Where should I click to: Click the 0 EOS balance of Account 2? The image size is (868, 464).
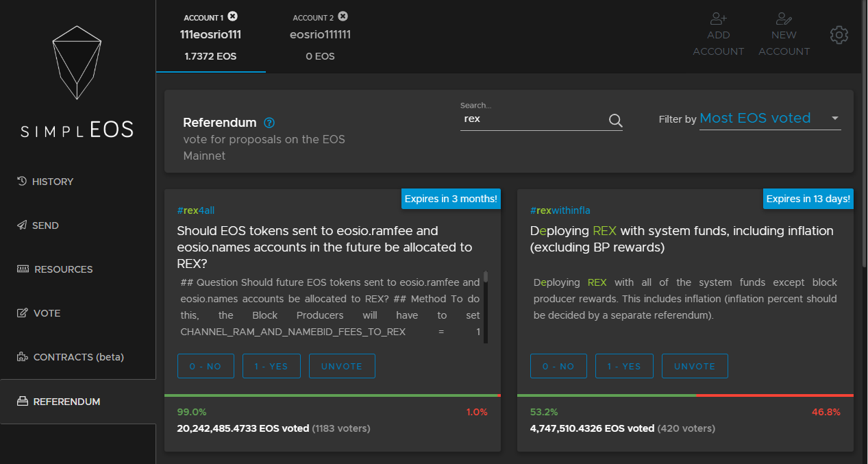[320, 56]
